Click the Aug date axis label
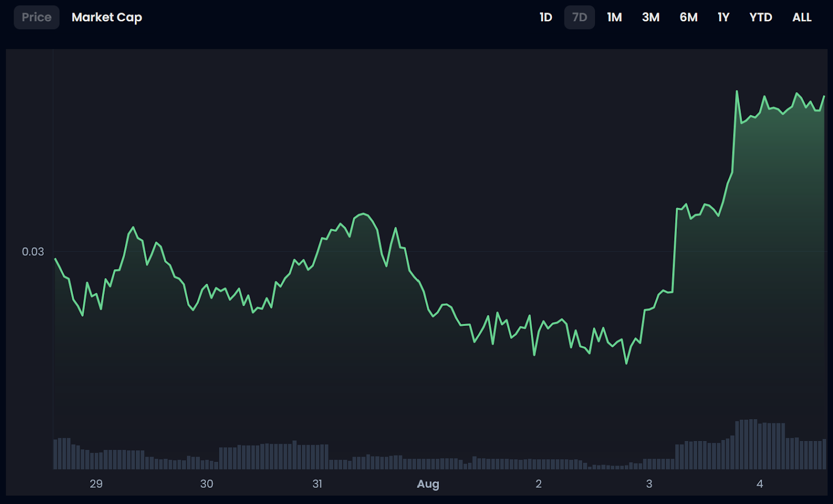Screen dimensions: 833x504 click(428, 484)
